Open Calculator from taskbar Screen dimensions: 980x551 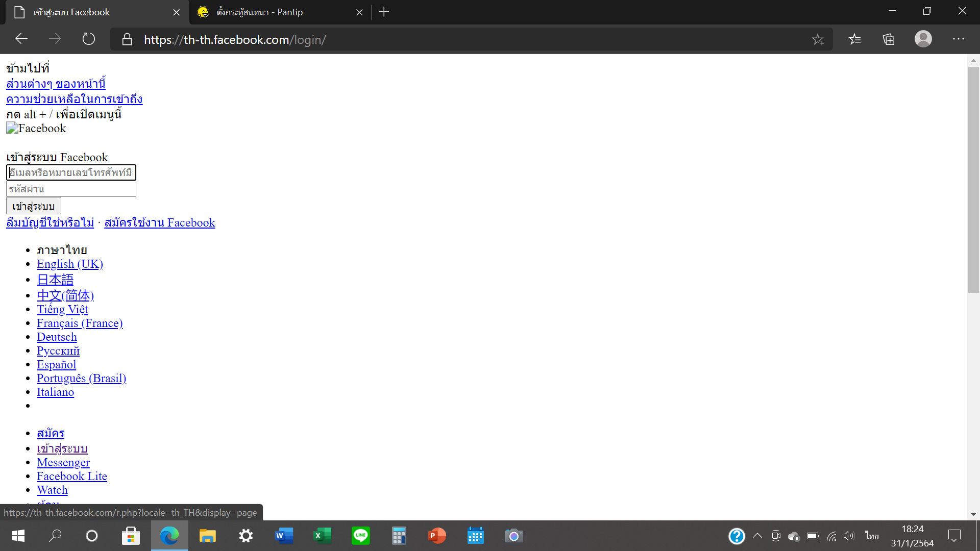(x=399, y=536)
